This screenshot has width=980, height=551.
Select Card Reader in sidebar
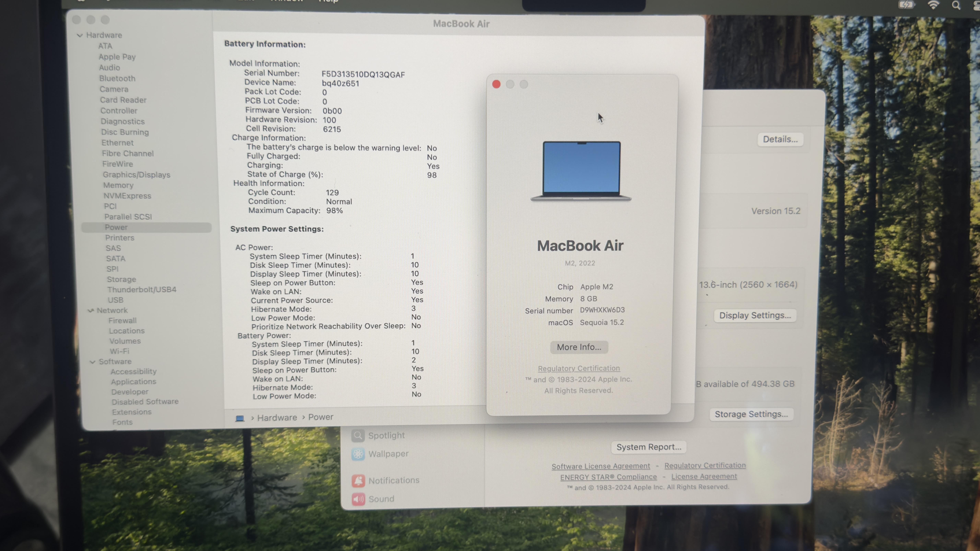123,100
